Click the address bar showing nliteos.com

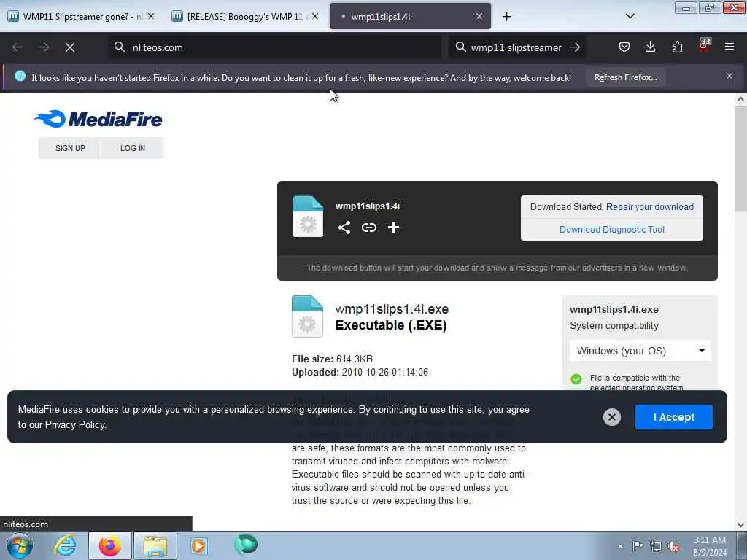[x=275, y=47]
